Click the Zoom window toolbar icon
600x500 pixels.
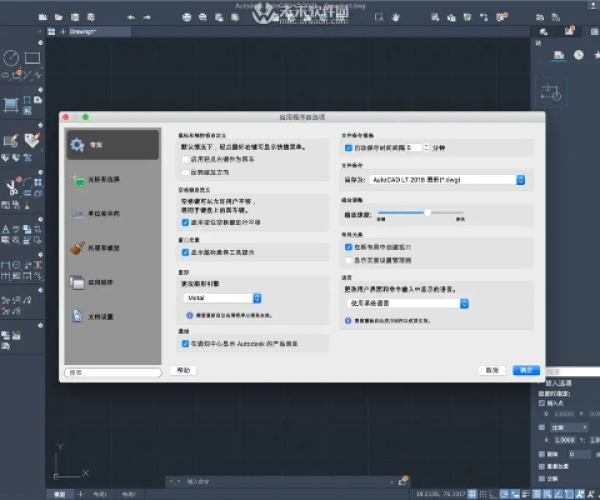point(379,17)
